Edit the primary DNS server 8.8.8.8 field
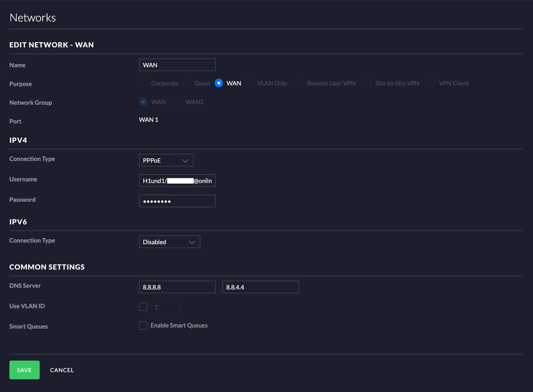Image resolution: width=533 pixels, height=392 pixels. point(177,287)
